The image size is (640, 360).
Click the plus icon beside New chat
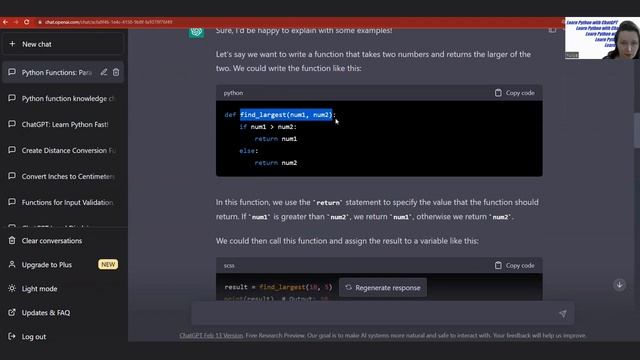pyautogui.click(x=12, y=44)
